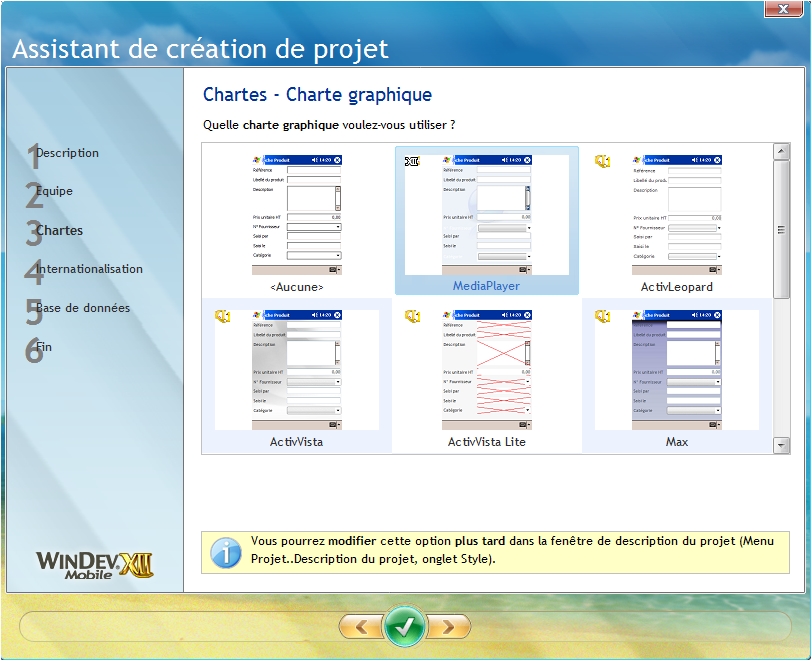Click the 'Quelle charte graphique' question text

tap(329, 125)
